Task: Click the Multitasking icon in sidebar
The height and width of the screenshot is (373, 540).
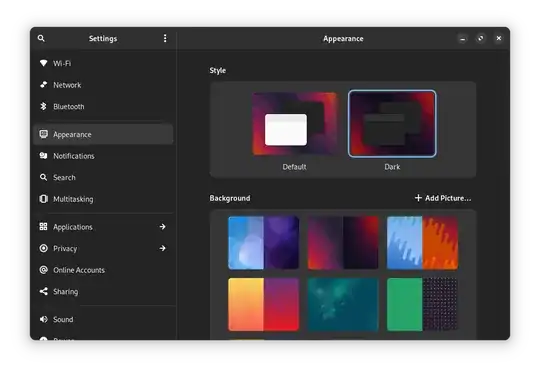Action: [x=43, y=199]
